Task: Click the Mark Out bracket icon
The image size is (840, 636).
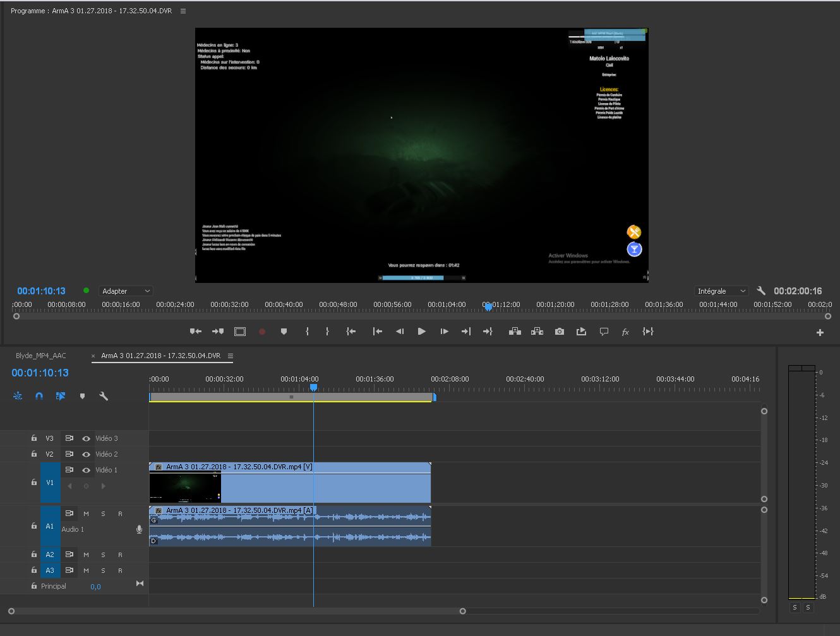Action: 327,332
